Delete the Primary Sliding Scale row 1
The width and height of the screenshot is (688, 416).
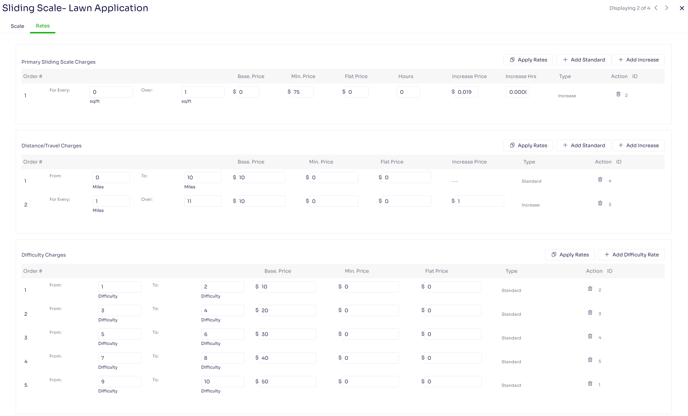pyautogui.click(x=618, y=94)
